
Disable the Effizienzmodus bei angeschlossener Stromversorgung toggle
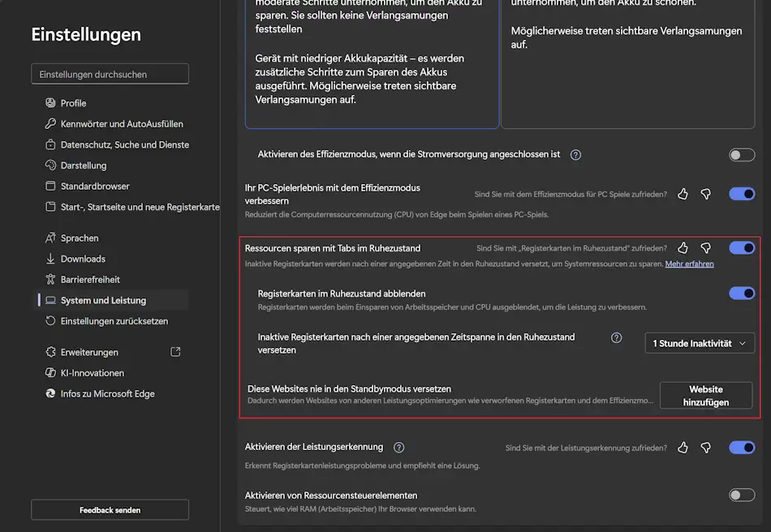pos(742,154)
